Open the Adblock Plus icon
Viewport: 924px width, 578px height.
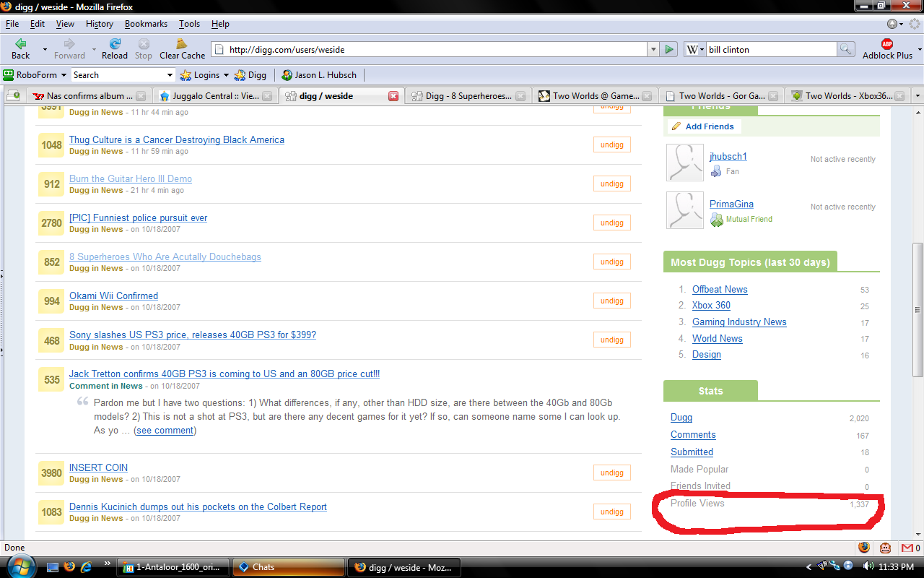click(x=887, y=44)
